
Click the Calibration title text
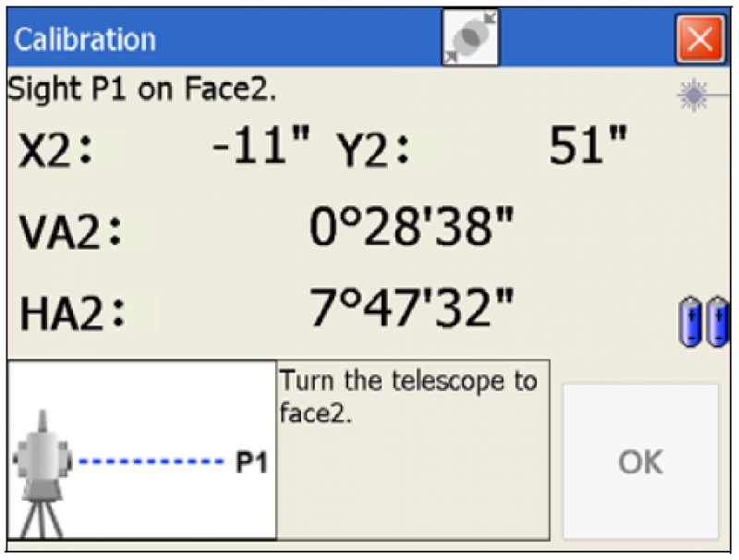pyautogui.click(x=85, y=40)
